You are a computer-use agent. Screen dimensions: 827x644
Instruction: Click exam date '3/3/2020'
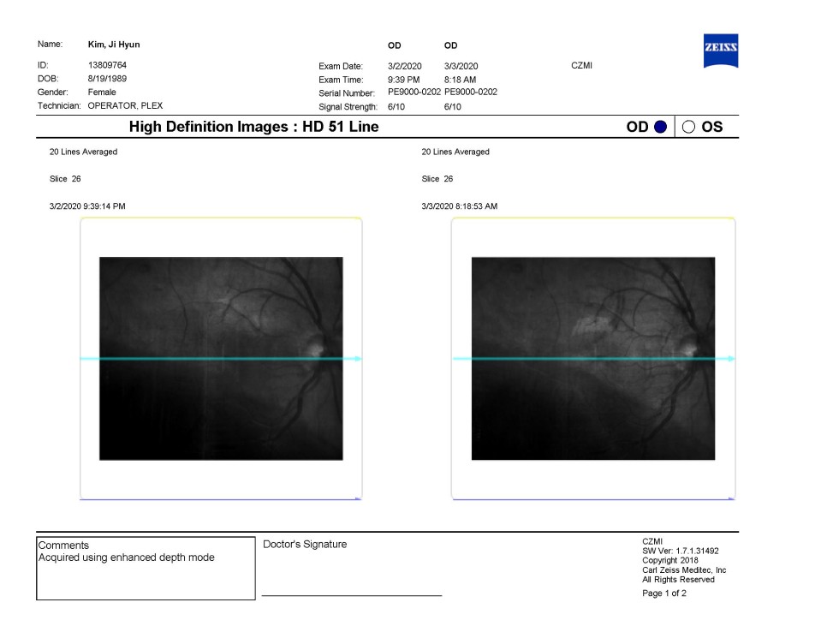click(461, 66)
